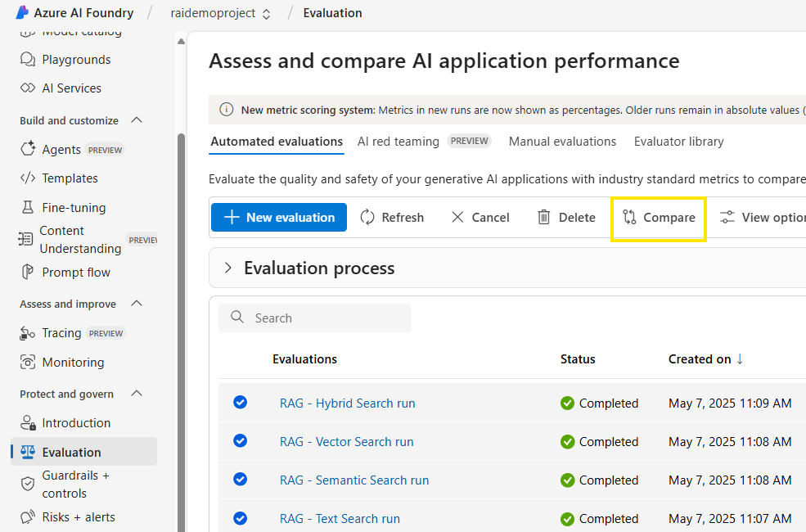Click the Risks + alerts icon
The height and width of the screenshot is (532, 806).
point(28,516)
